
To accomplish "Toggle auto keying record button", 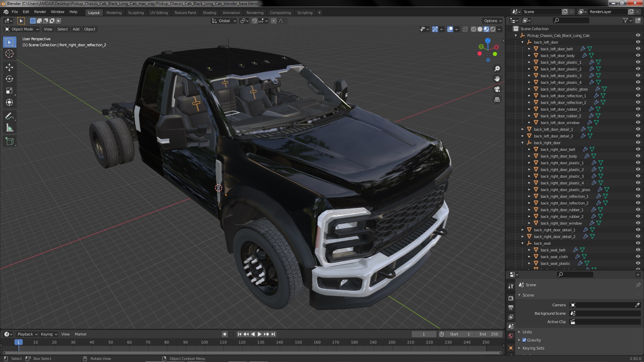I will pyautogui.click(x=224, y=334).
